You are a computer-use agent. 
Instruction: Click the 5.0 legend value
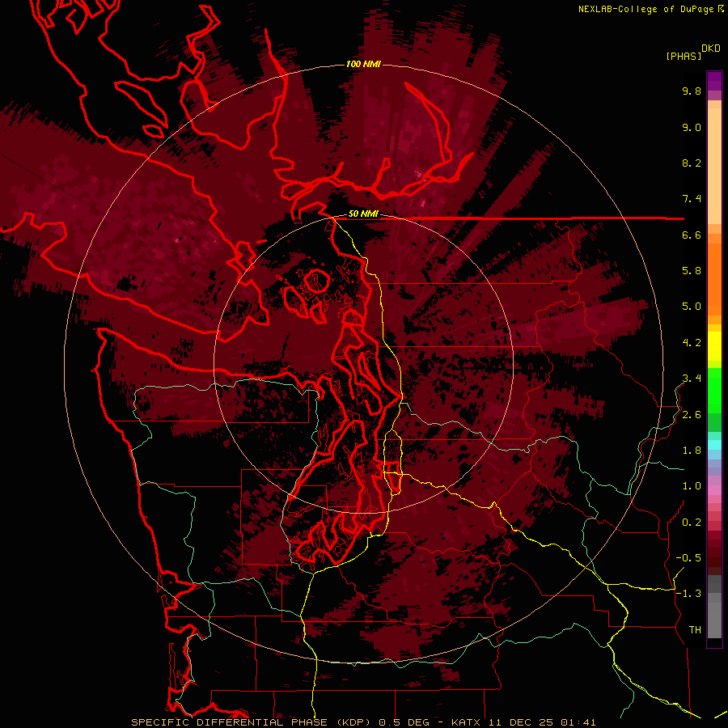pyautogui.click(x=692, y=307)
